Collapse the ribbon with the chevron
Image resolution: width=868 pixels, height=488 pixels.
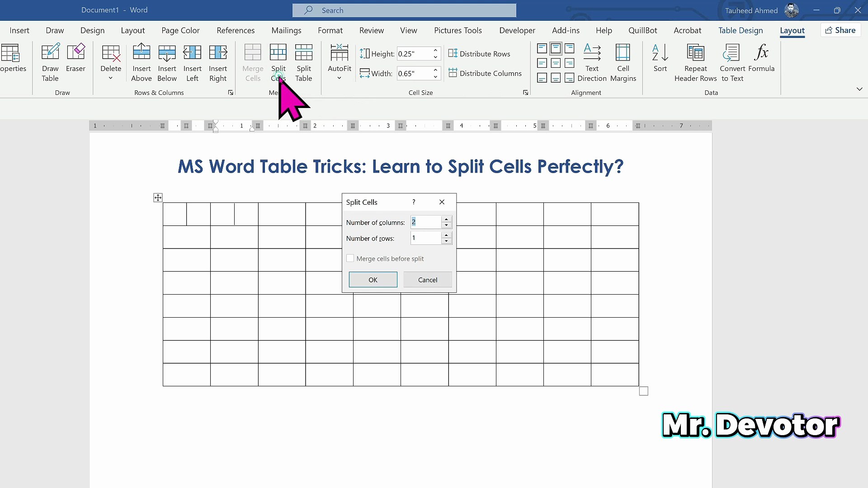coord(859,89)
